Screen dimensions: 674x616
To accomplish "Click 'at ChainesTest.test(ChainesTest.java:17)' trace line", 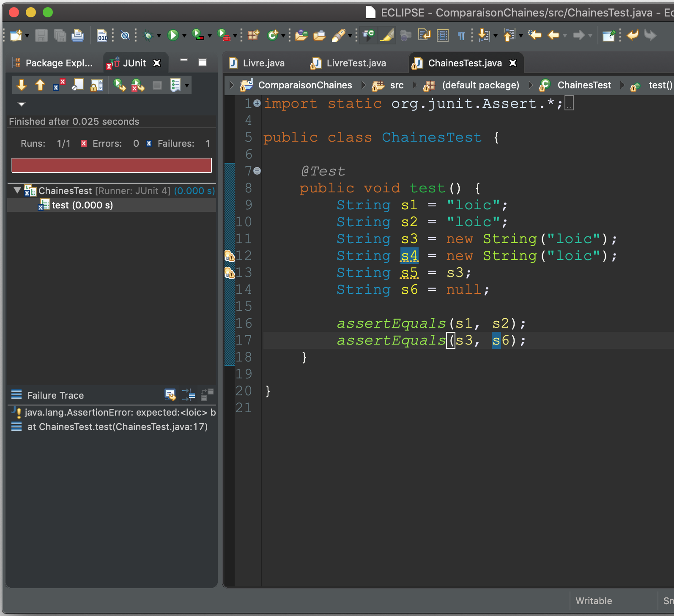I will point(112,427).
